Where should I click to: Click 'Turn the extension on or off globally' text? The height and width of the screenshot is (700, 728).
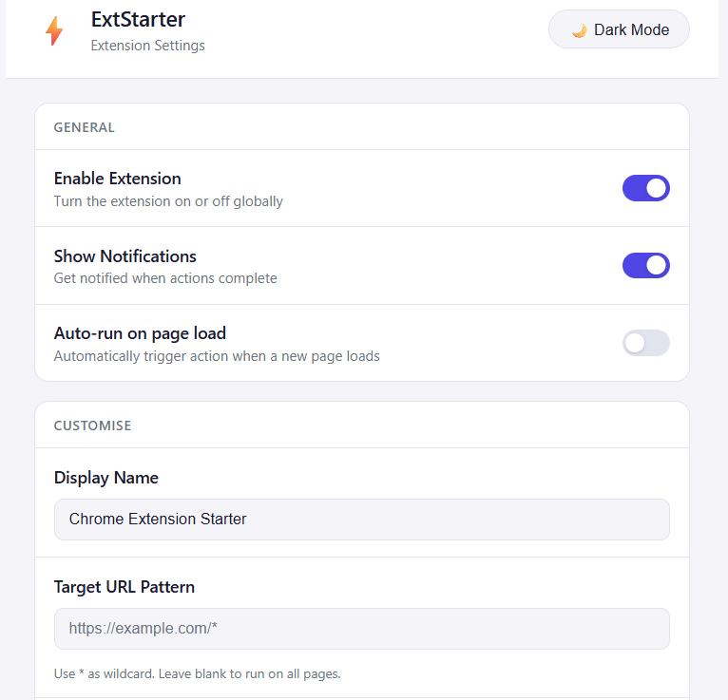pos(168,201)
